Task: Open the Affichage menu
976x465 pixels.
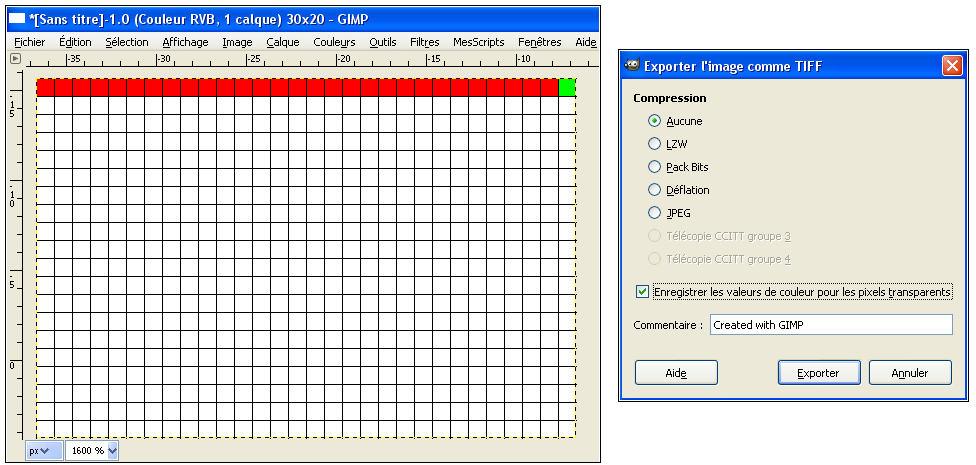Action: click(185, 42)
